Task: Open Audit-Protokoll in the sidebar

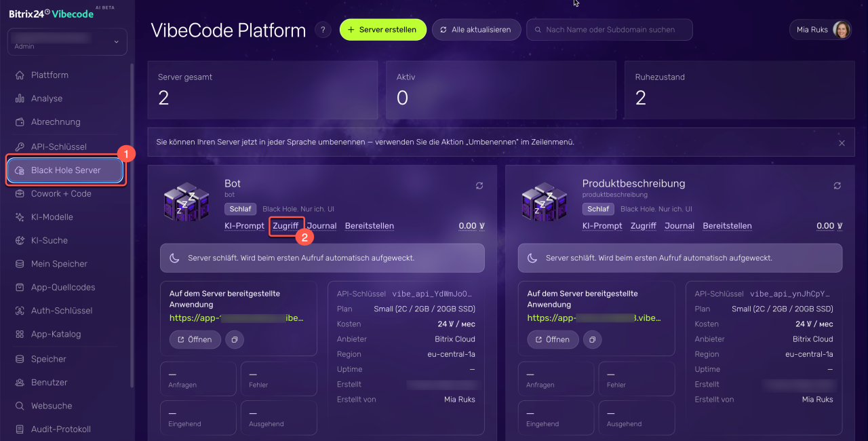Action: 60,429
